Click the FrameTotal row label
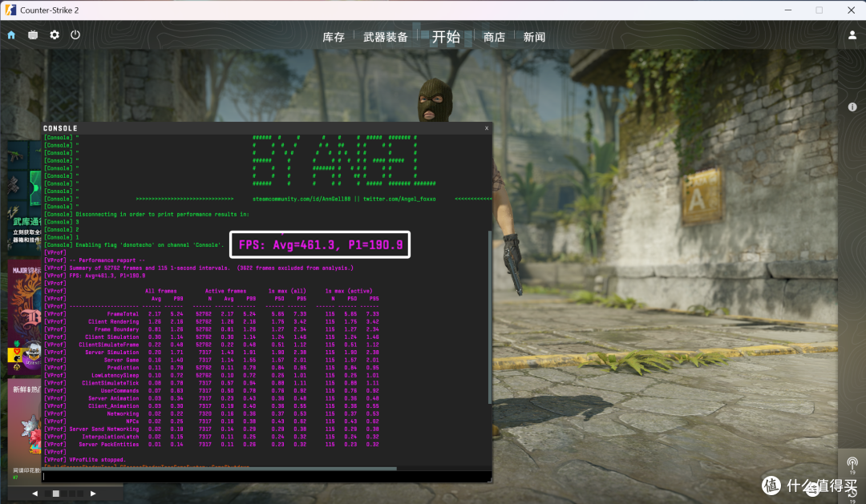 click(x=123, y=314)
